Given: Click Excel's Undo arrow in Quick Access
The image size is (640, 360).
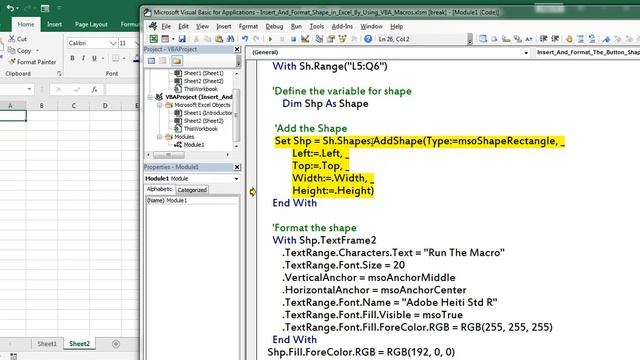Looking at the screenshot, I should (10, 8).
